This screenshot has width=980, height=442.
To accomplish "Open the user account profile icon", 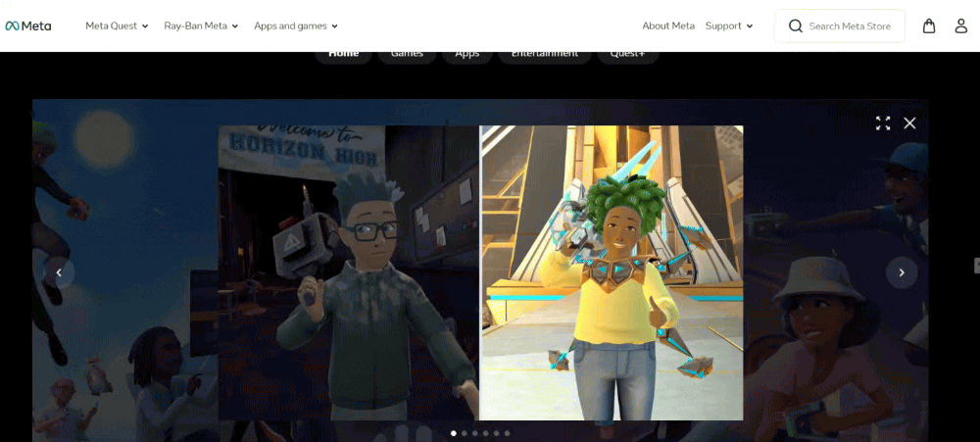I will point(961,25).
